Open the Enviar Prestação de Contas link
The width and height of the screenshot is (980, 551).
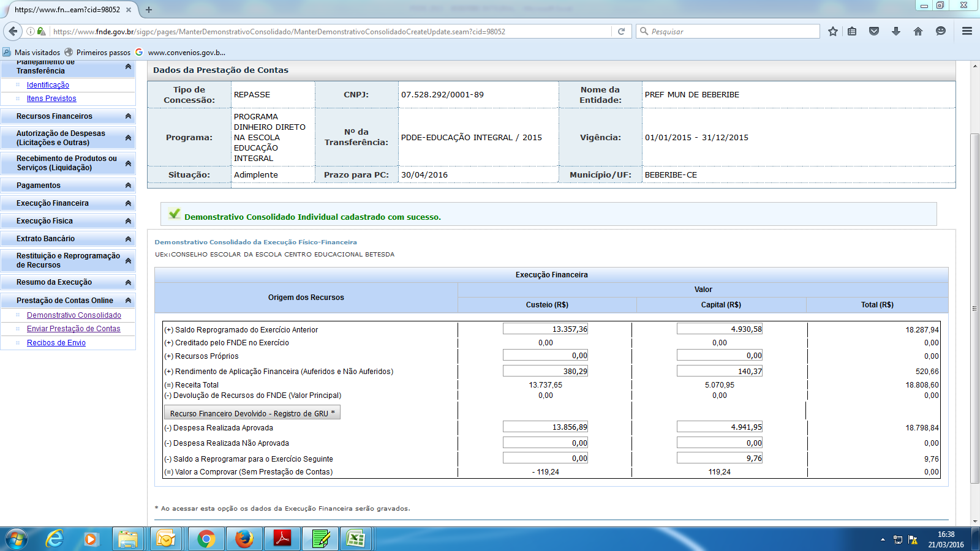tap(73, 329)
